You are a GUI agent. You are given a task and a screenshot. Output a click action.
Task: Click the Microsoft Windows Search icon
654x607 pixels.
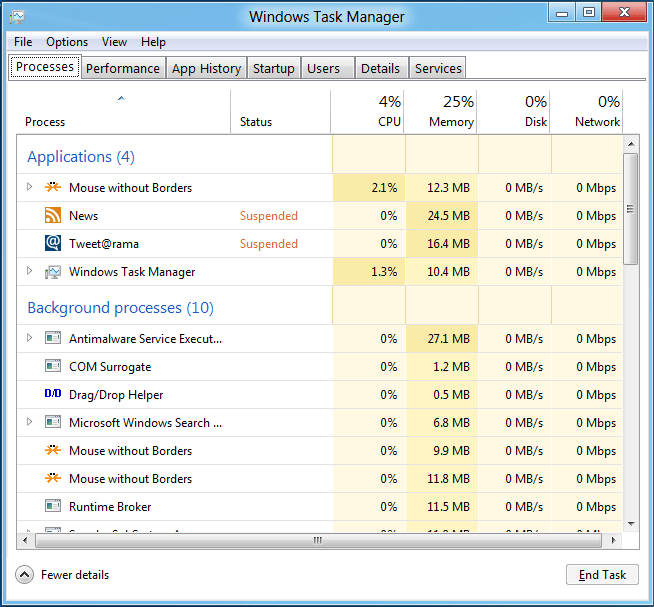53,422
